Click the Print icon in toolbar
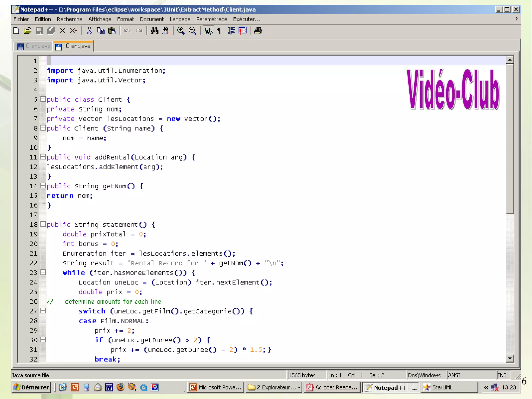 [x=258, y=31]
